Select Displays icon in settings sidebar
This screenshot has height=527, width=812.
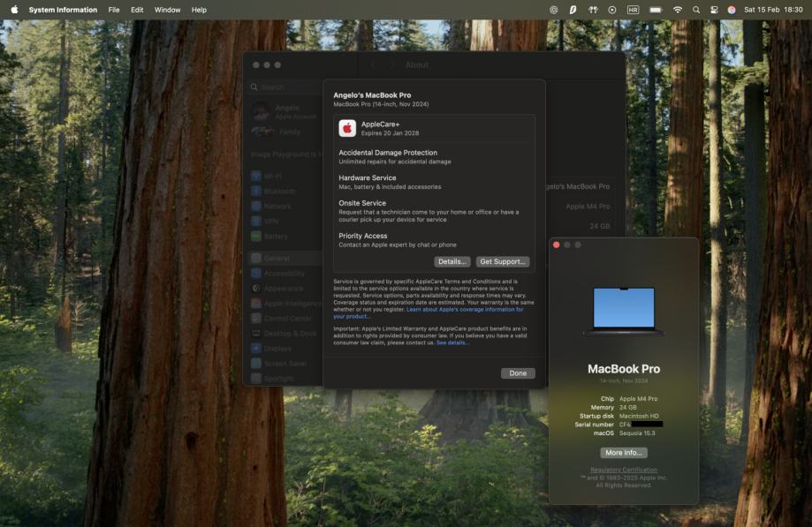point(256,349)
